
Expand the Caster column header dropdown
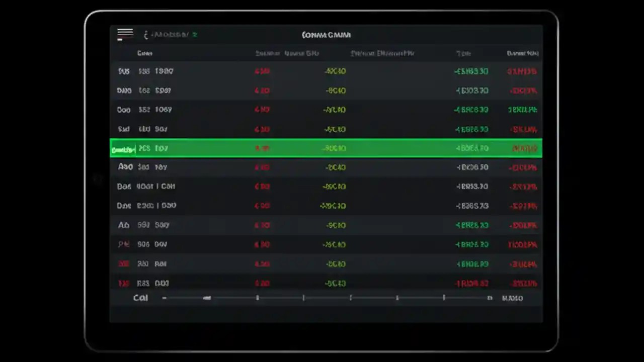145,53
